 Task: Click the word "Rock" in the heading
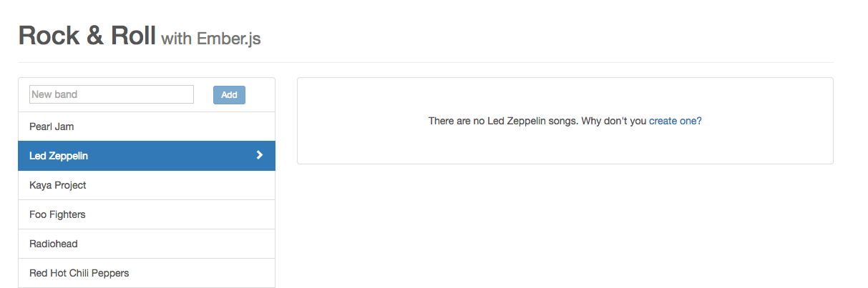[x=49, y=36]
